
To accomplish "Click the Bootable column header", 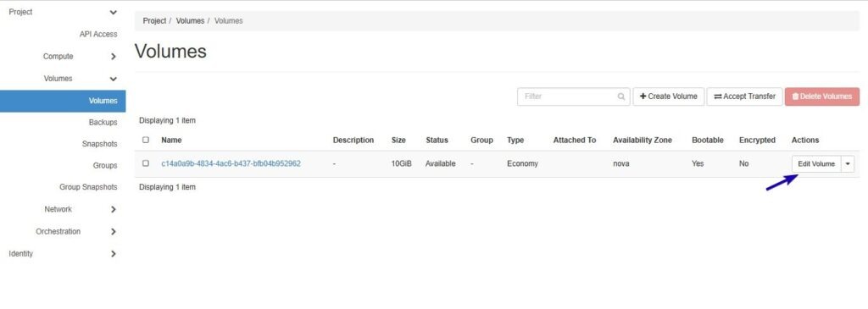I will tap(708, 141).
